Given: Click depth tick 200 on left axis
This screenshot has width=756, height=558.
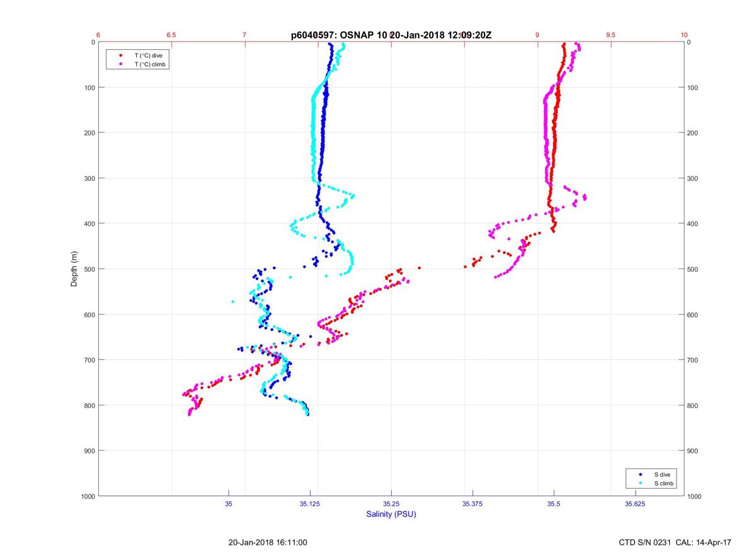Looking at the screenshot, I should (x=89, y=133).
